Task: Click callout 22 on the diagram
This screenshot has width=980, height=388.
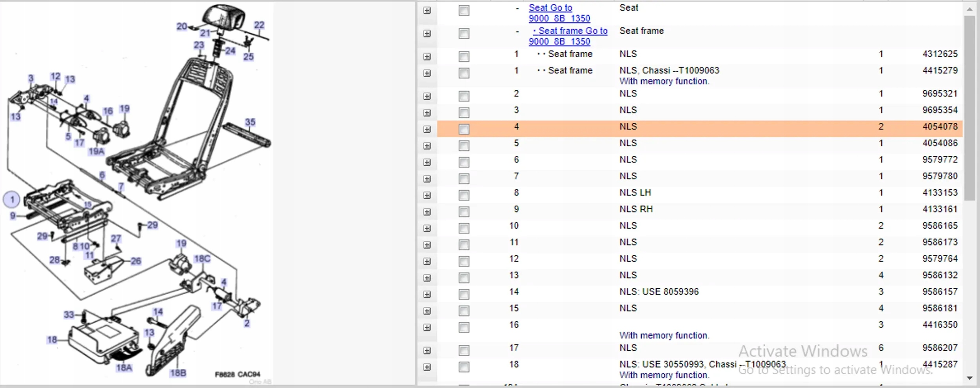Action: pyautogui.click(x=259, y=25)
